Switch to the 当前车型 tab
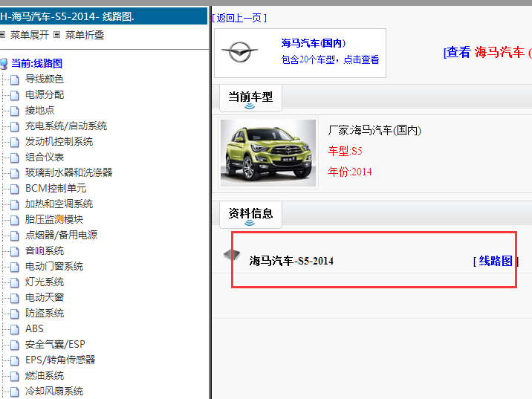This screenshot has height=399, width=532. (250, 98)
